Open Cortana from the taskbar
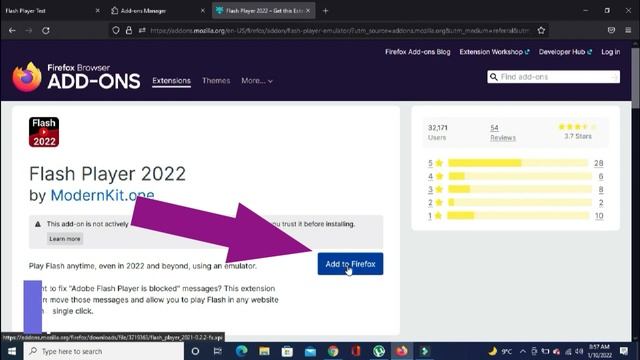 195,351
